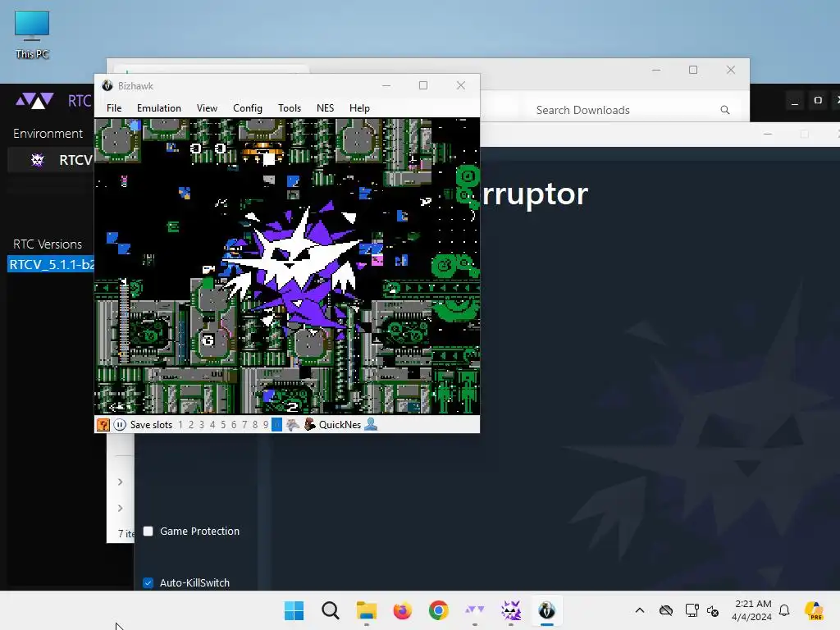Show hidden tray icons chevron
The width and height of the screenshot is (840, 630).
640,610
